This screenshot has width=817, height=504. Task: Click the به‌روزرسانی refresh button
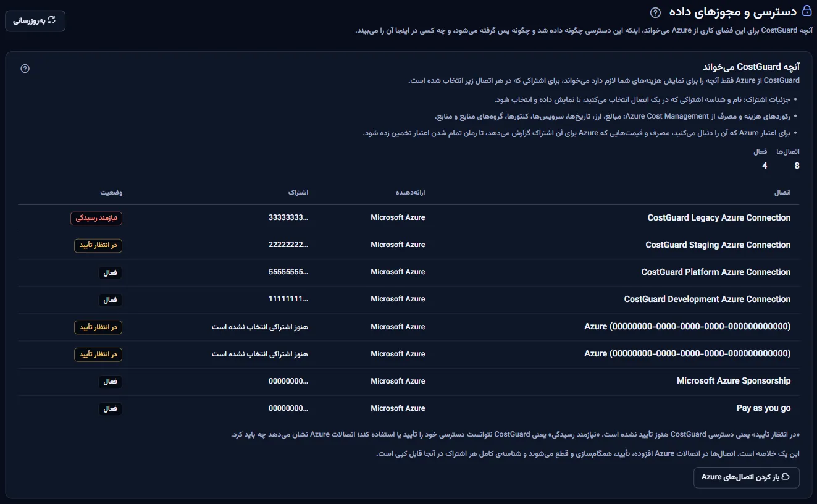pyautogui.click(x=35, y=21)
